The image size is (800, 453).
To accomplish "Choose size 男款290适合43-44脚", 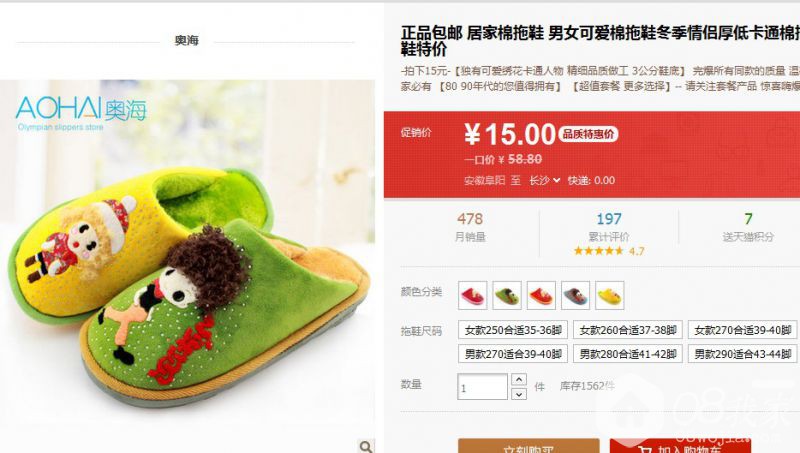I will pyautogui.click(x=742, y=354).
